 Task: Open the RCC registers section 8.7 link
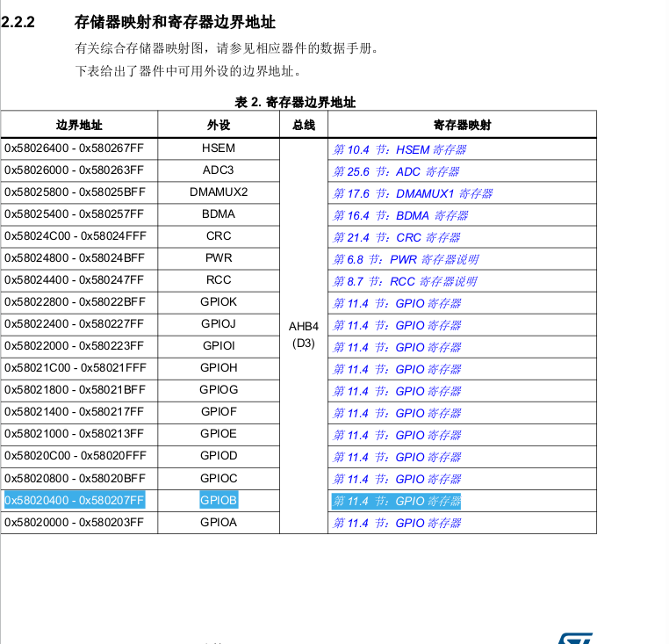click(405, 281)
